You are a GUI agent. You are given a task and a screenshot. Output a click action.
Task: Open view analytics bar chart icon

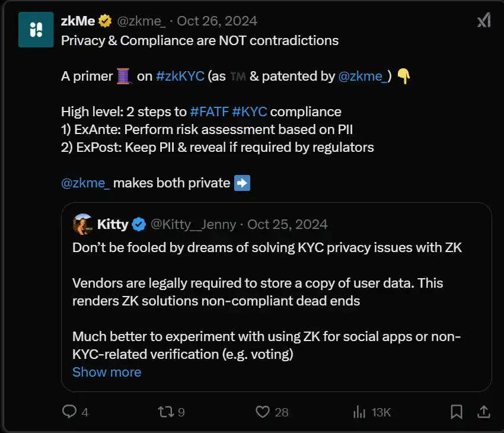click(x=359, y=411)
